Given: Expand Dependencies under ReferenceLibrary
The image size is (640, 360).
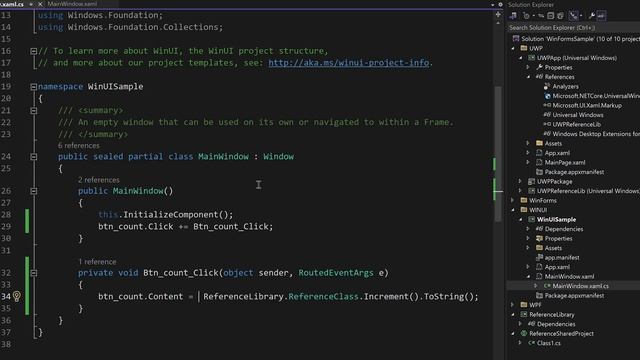Looking at the screenshot, I should coord(520,324).
